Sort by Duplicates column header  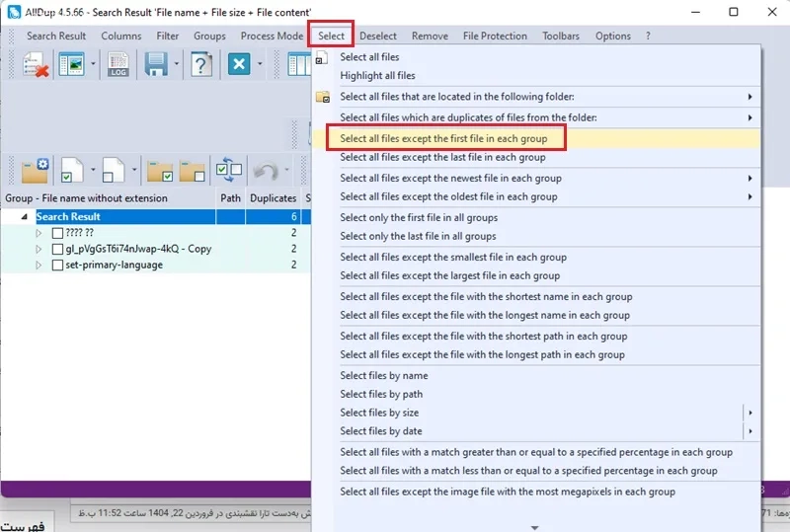(274, 198)
